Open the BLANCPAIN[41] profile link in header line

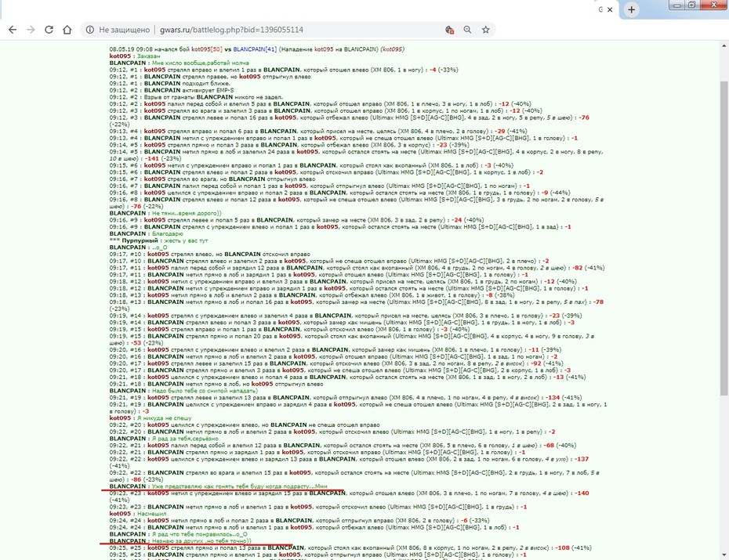point(255,49)
